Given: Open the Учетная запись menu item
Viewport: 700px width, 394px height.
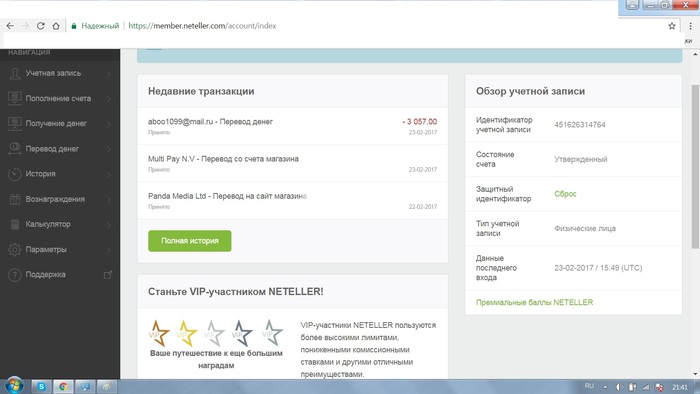Looking at the screenshot, I should coord(60,74).
